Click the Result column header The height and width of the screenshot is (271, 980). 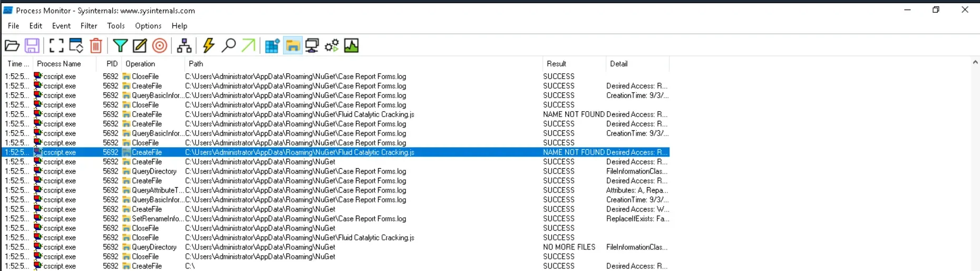pos(574,64)
